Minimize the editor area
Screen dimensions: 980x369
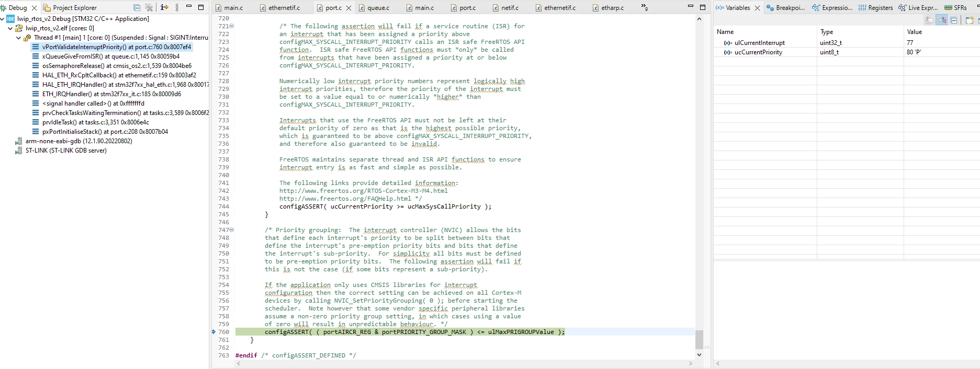coord(691,7)
